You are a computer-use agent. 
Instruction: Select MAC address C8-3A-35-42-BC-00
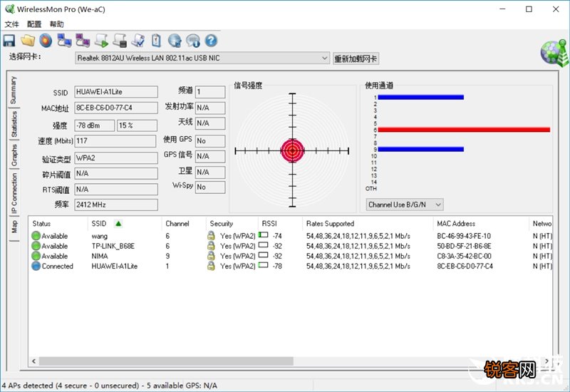point(465,257)
